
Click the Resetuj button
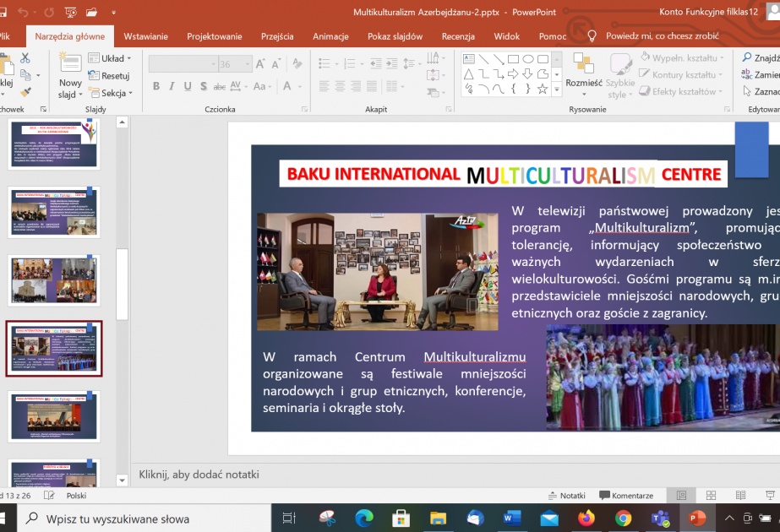tap(110, 75)
